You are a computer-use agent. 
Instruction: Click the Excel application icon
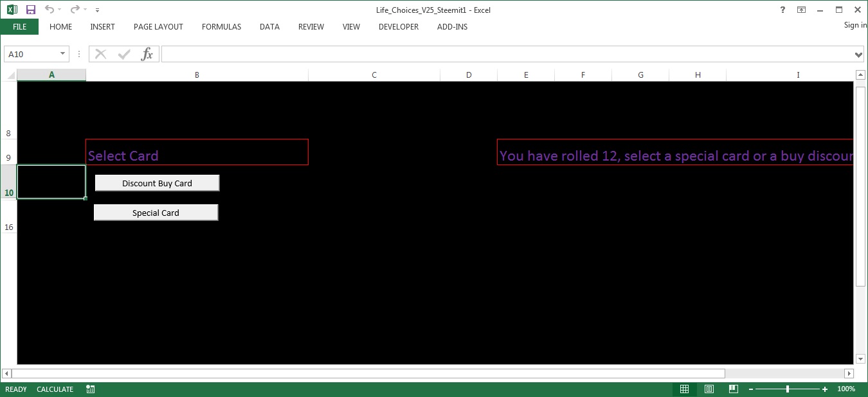point(12,10)
